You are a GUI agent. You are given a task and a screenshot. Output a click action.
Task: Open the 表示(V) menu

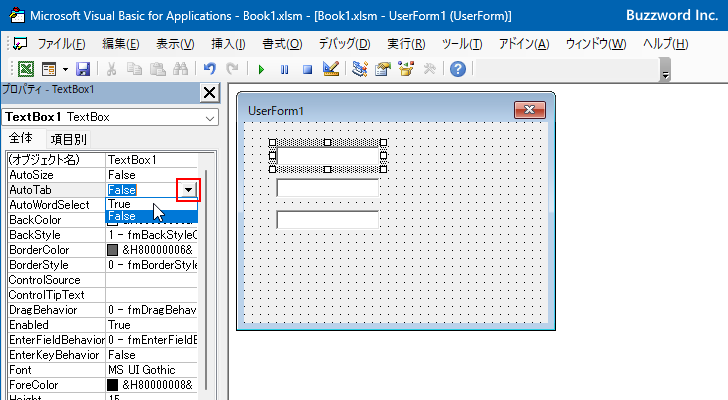(x=175, y=44)
